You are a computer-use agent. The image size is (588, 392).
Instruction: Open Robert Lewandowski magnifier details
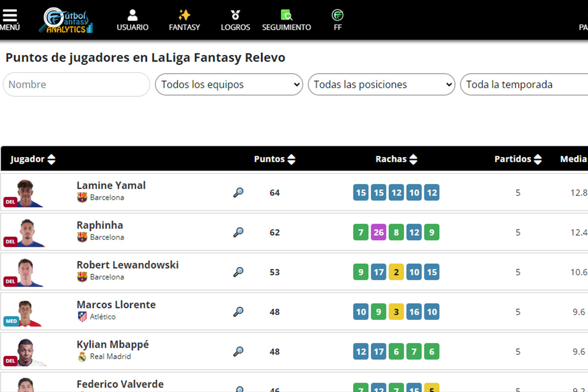tap(238, 272)
